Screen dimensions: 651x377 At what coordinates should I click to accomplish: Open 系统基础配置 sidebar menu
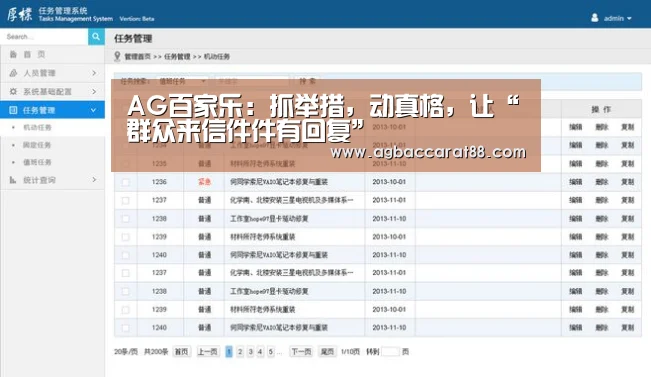coord(53,91)
